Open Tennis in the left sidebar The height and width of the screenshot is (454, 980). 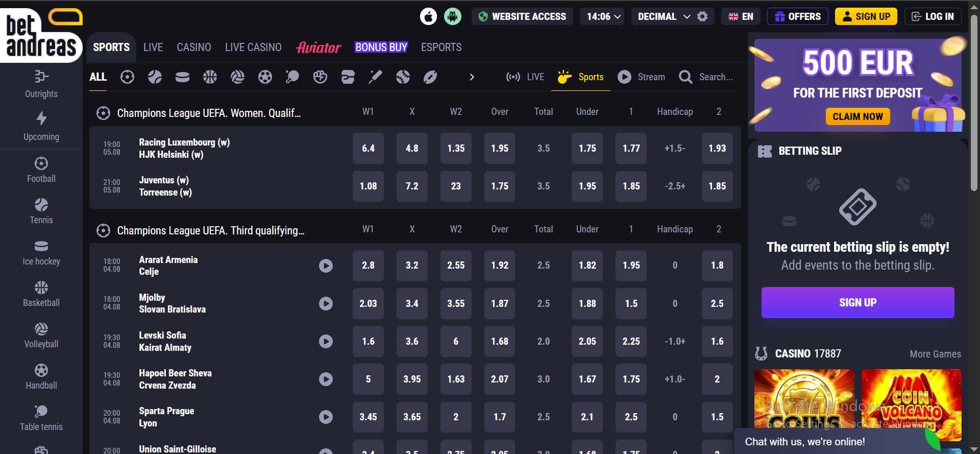41,211
